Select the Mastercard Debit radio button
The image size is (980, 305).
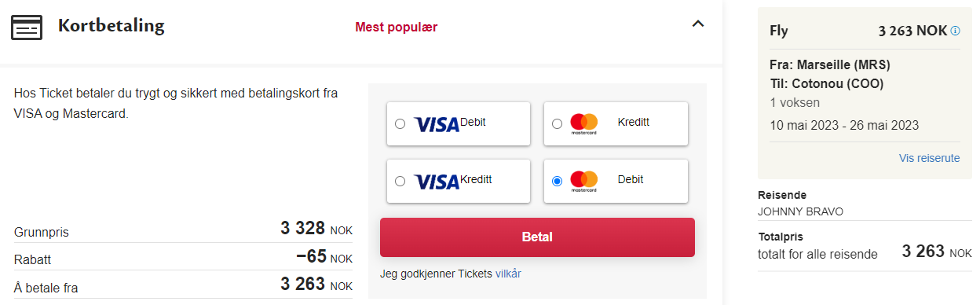[x=557, y=181]
